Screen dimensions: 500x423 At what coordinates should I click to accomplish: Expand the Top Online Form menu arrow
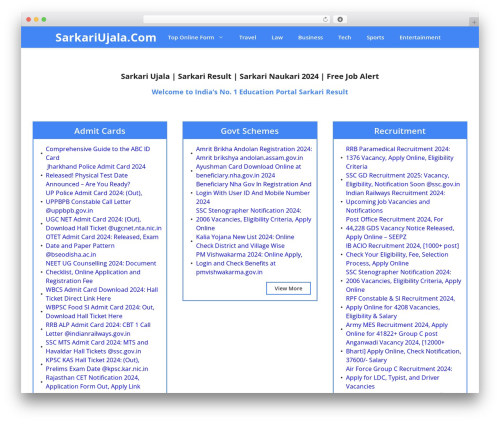coord(221,37)
